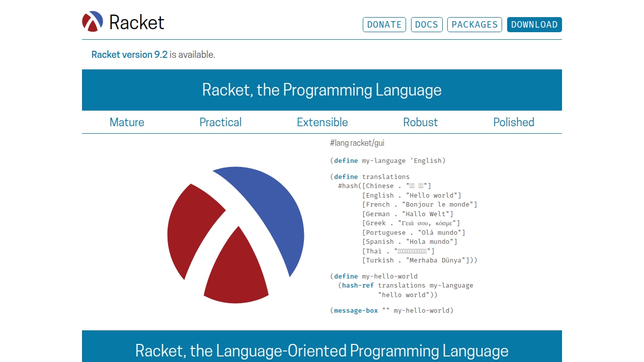Click the German "Hallo Welt" code line

tap(408, 214)
